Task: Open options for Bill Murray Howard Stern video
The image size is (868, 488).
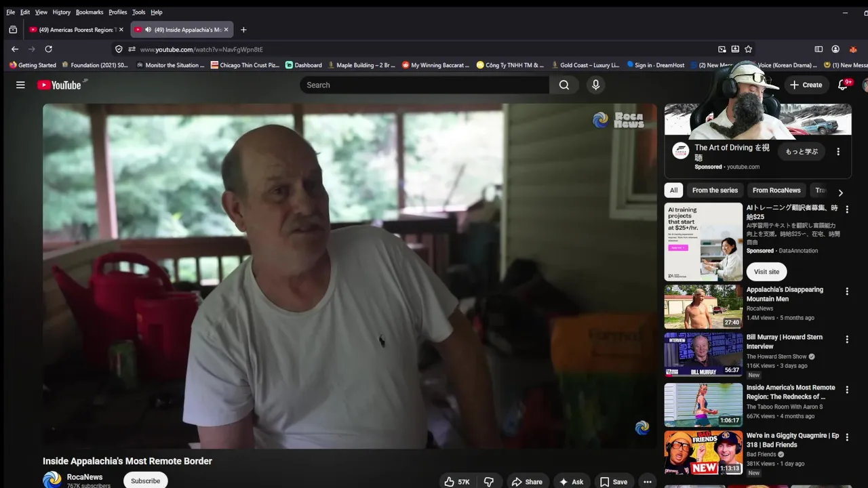Action: click(x=846, y=339)
